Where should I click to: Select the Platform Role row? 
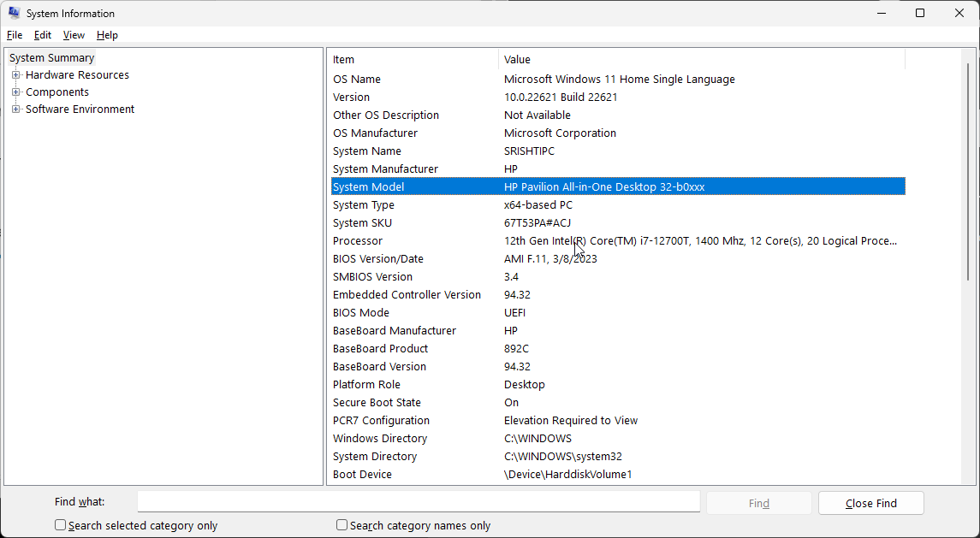(618, 385)
